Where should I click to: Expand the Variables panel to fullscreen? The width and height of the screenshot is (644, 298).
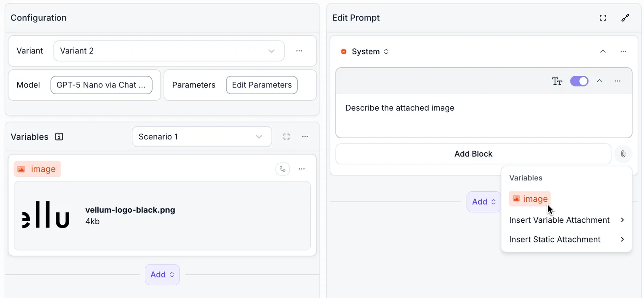coord(287,137)
